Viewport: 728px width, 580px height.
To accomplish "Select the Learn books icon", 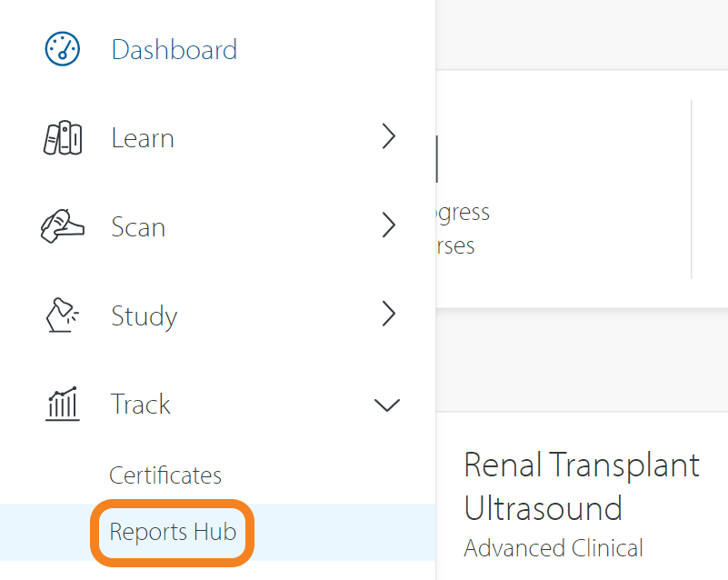I will coord(61,136).
